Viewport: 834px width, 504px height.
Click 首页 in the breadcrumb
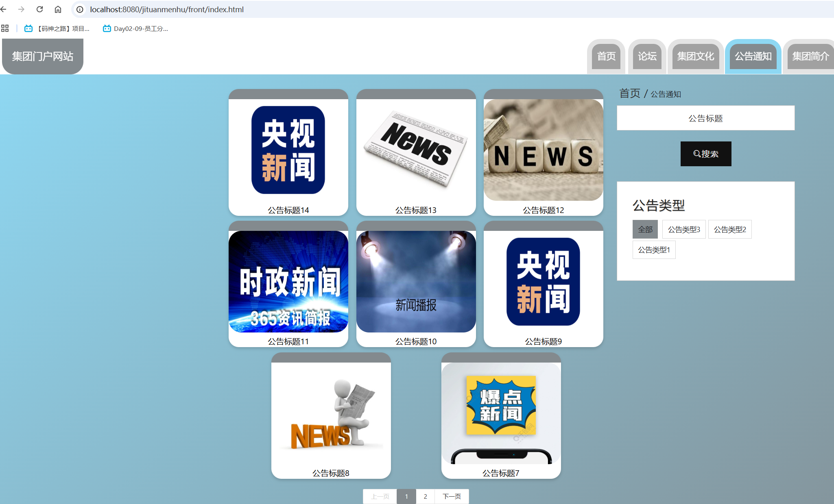tap(630, 93)
